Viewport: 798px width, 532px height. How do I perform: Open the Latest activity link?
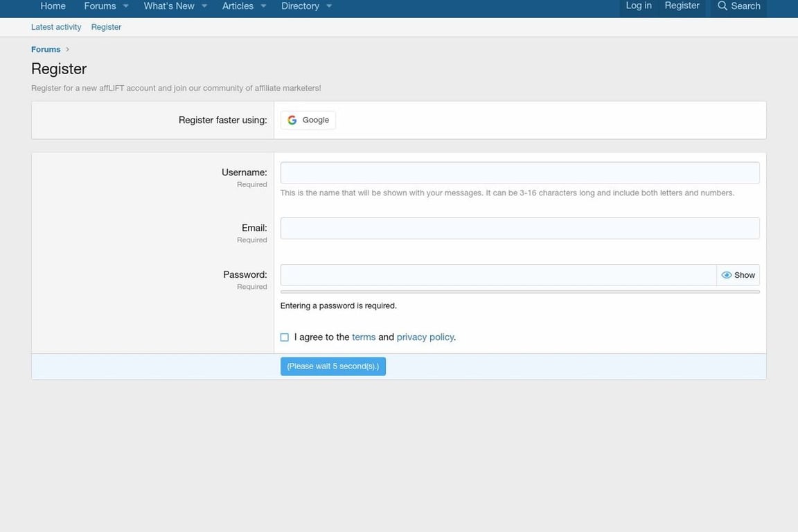tap(55, 27)
